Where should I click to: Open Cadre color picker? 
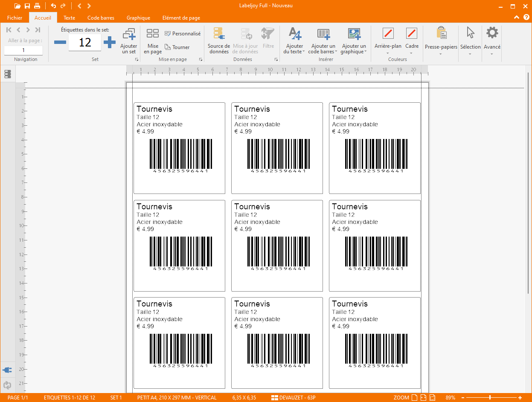[412, 41]
